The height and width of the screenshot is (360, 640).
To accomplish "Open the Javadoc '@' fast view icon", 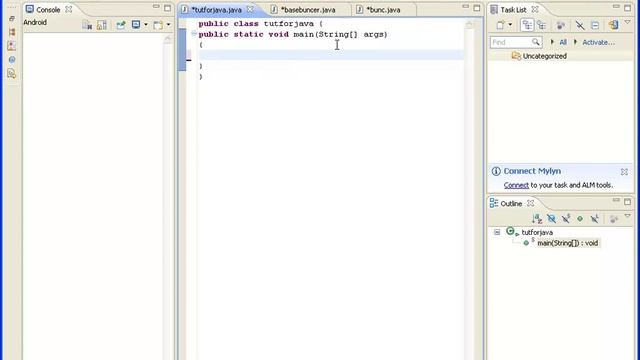I will point(12,60).
